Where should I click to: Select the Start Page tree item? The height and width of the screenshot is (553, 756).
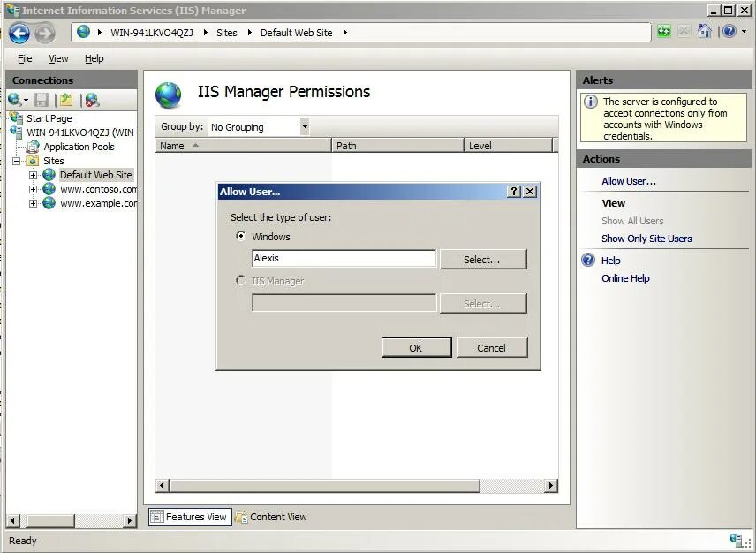pyautogui.click(x=49, y=118)
